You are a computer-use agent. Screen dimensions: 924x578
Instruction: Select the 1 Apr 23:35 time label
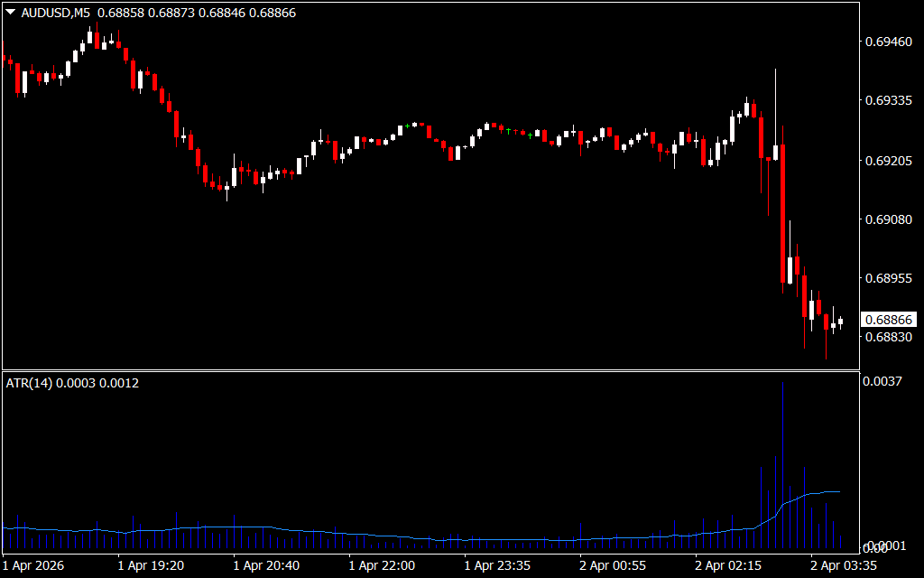(497, 565)
